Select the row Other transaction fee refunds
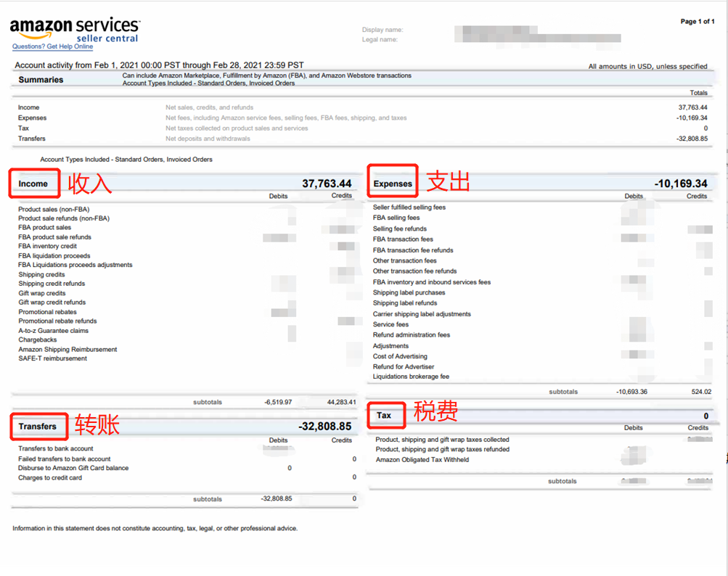Viewport: 728px width, 576px height. pyautogui.click(x=414, y=271)
